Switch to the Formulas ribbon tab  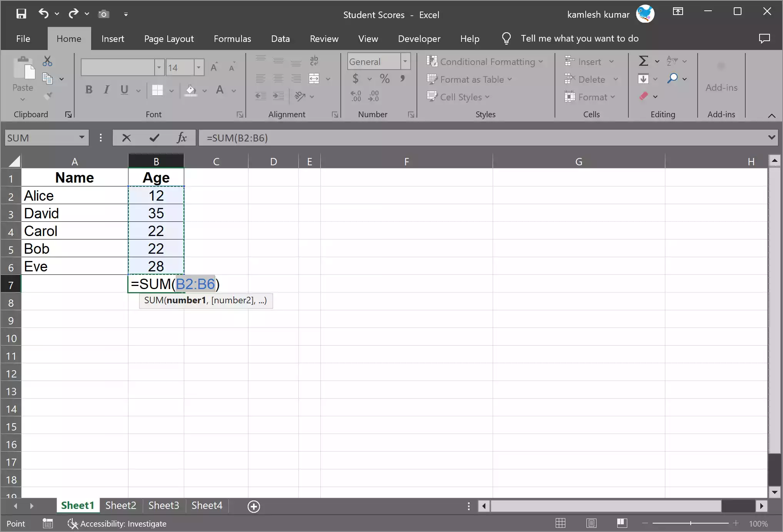232,38
